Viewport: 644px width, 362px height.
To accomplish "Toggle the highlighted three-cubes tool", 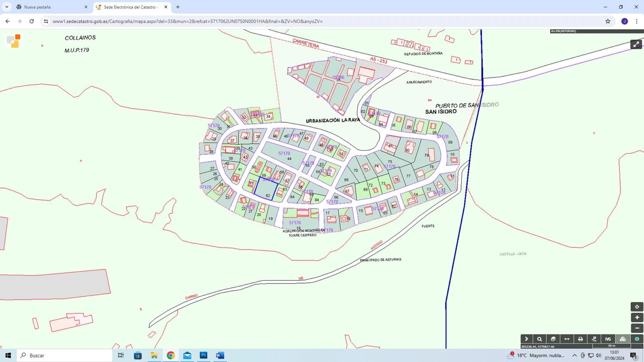I will coord(623,339).
